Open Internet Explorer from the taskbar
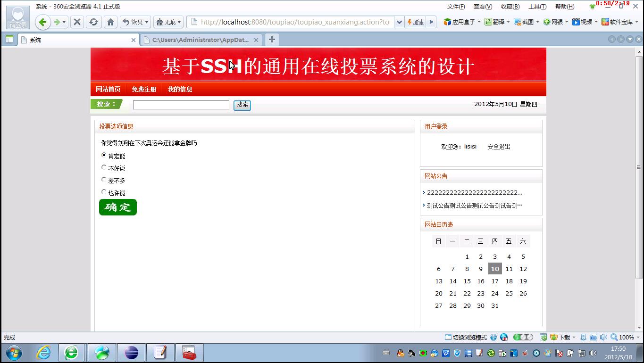 [43, 353]
